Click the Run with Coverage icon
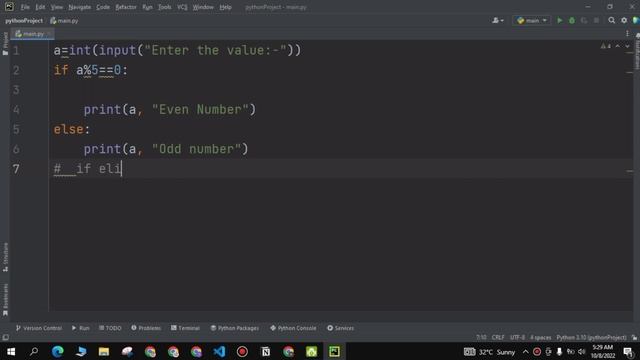The width and height of the screenshot is (640, 360). (584, 20)
